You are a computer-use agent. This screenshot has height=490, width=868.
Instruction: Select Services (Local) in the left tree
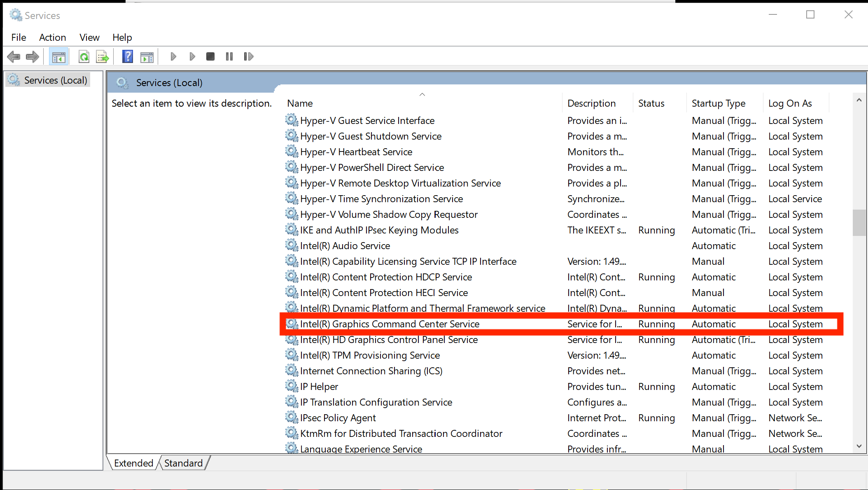55,80
